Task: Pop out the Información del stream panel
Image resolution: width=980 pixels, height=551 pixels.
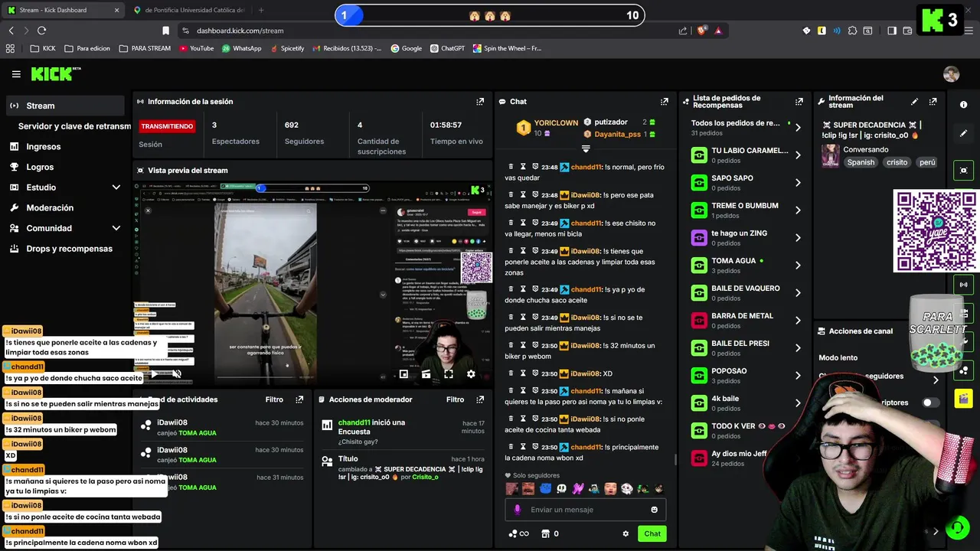Action: (933, 101)
